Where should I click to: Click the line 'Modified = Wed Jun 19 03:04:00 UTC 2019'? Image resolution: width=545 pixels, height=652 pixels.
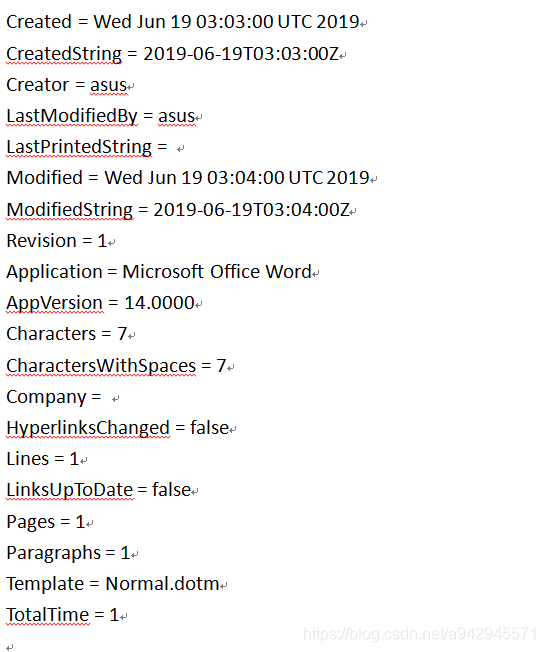point(188,178)
